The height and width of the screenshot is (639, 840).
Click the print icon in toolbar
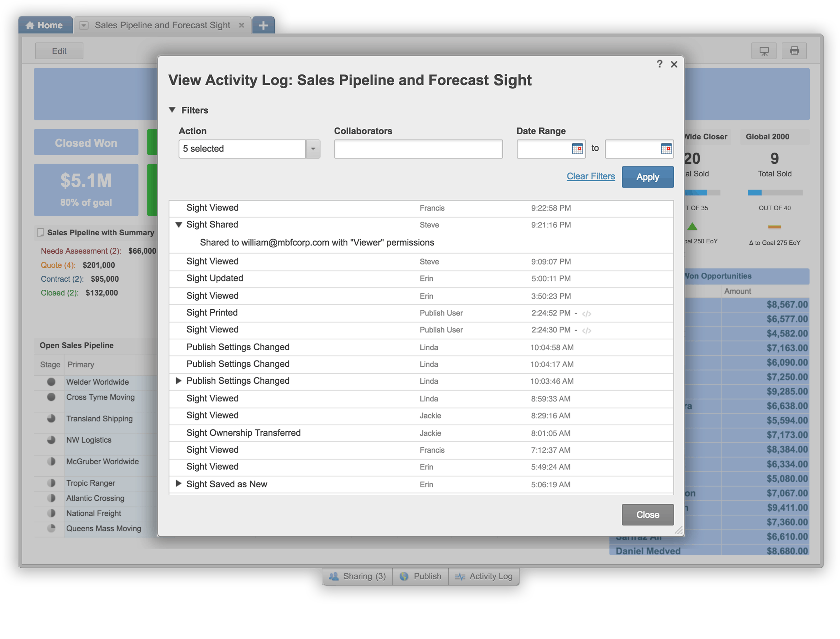(x=794, y=51)
